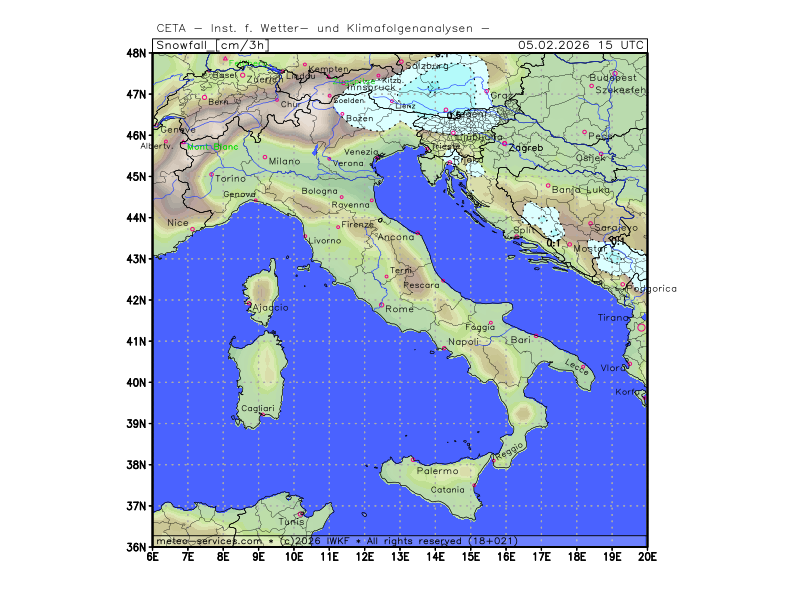Click the 48N latitude axis label

pyautogui.click(x=137, y=52)
